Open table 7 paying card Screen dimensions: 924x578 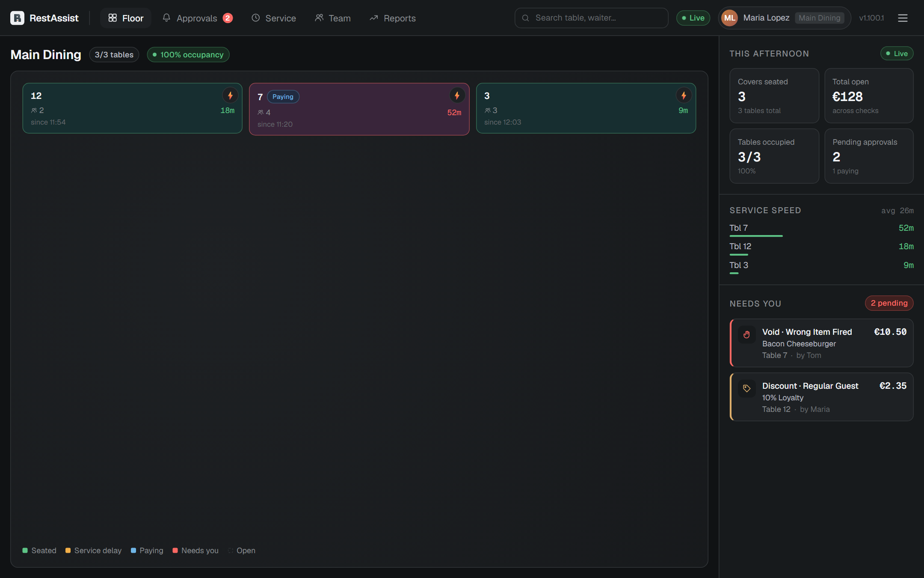[x=359, y=109]
